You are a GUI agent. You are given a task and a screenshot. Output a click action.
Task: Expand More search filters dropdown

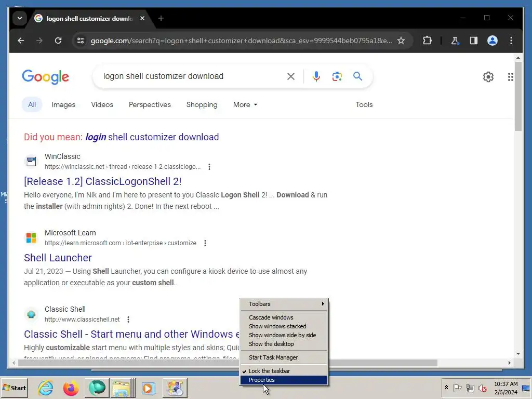pos(245,104)
